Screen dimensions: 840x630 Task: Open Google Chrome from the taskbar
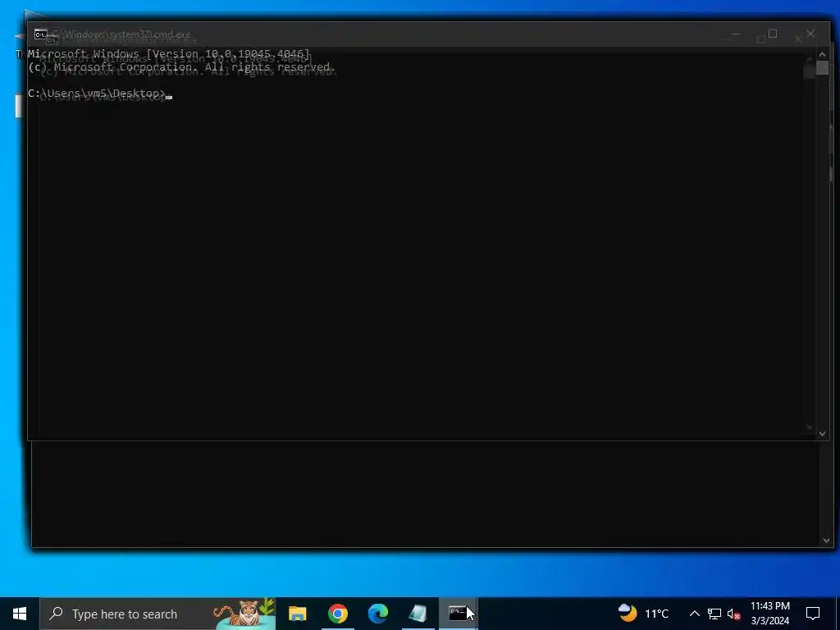point(337,614)
